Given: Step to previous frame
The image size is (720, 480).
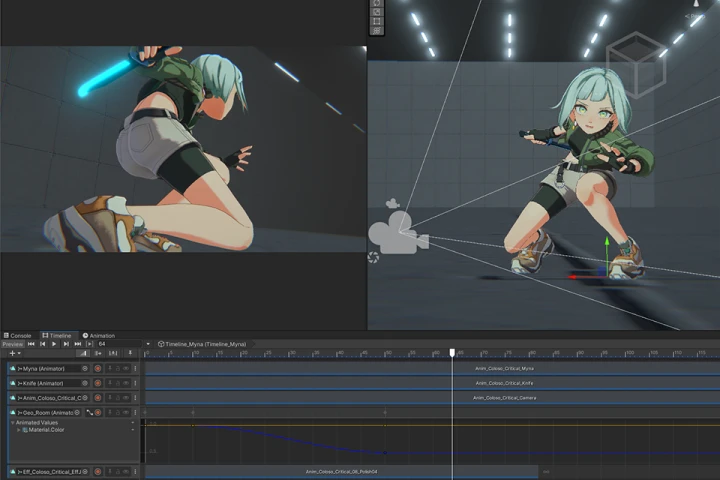Looking at the screenshot, I should pos(43,344).
